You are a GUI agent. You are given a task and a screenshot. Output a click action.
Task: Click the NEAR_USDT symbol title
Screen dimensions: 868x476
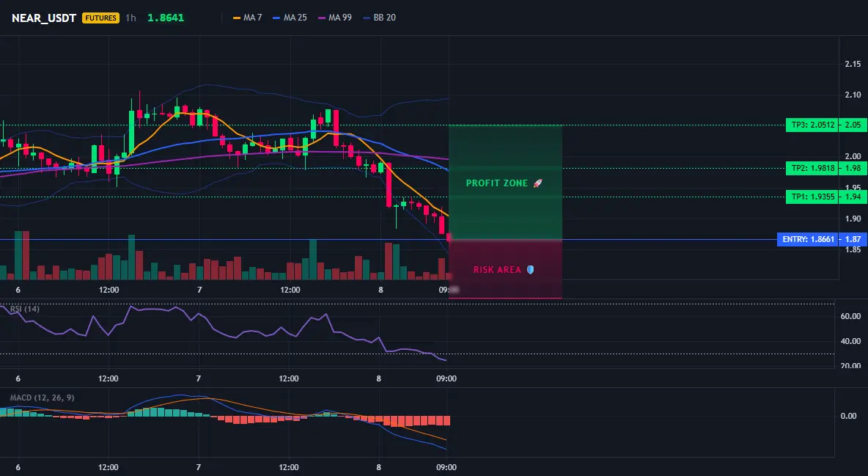pos(44,18)
